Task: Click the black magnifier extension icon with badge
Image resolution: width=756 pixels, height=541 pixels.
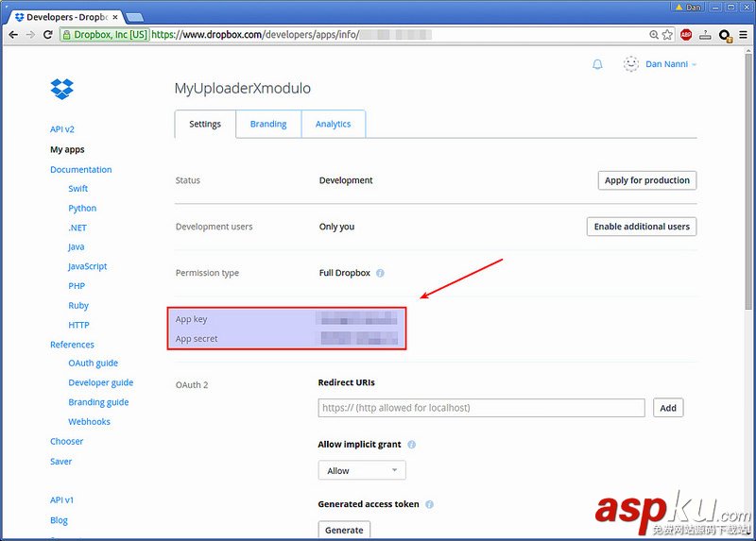Action: (x=725, y=36)
